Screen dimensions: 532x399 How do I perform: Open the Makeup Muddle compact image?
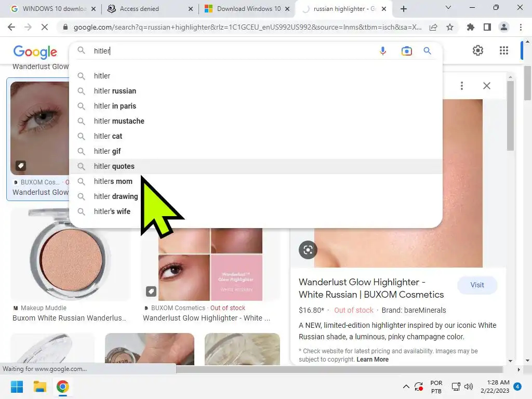pyautogui.click(x=70, y=254)
